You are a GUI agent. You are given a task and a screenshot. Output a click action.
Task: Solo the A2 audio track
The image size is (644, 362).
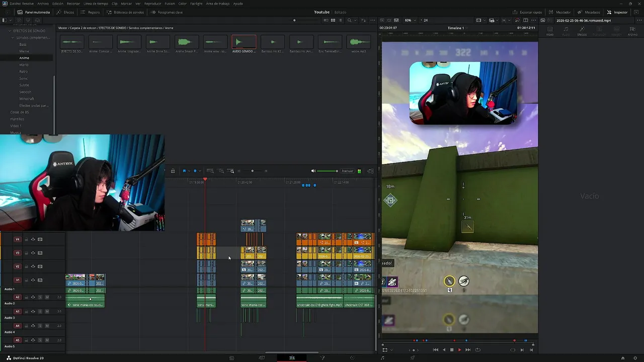tap(40, 297)
